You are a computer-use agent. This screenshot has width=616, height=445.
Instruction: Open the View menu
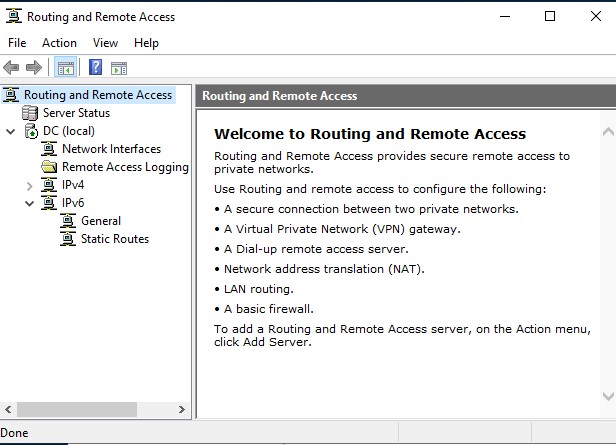105,43
